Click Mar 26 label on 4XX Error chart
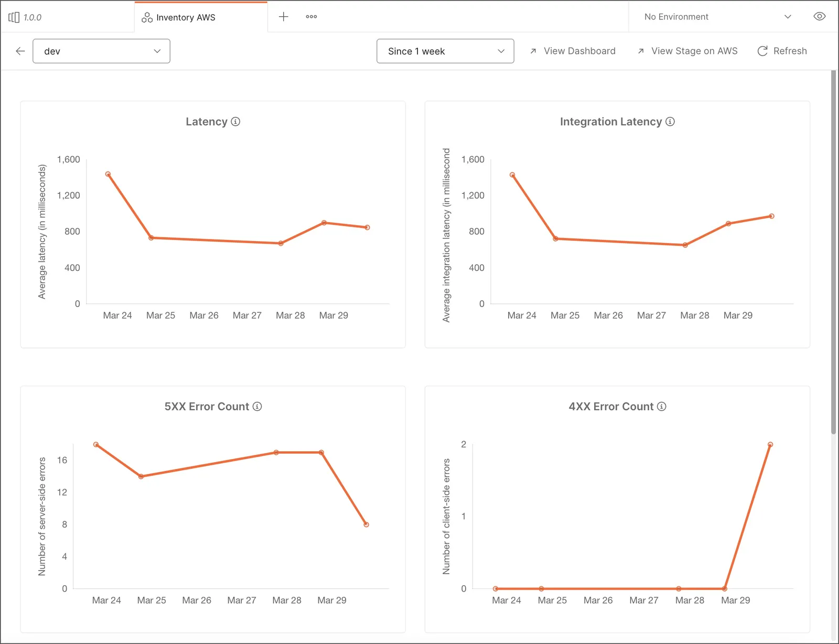The image size is (839, 644). tap(598, 601)
